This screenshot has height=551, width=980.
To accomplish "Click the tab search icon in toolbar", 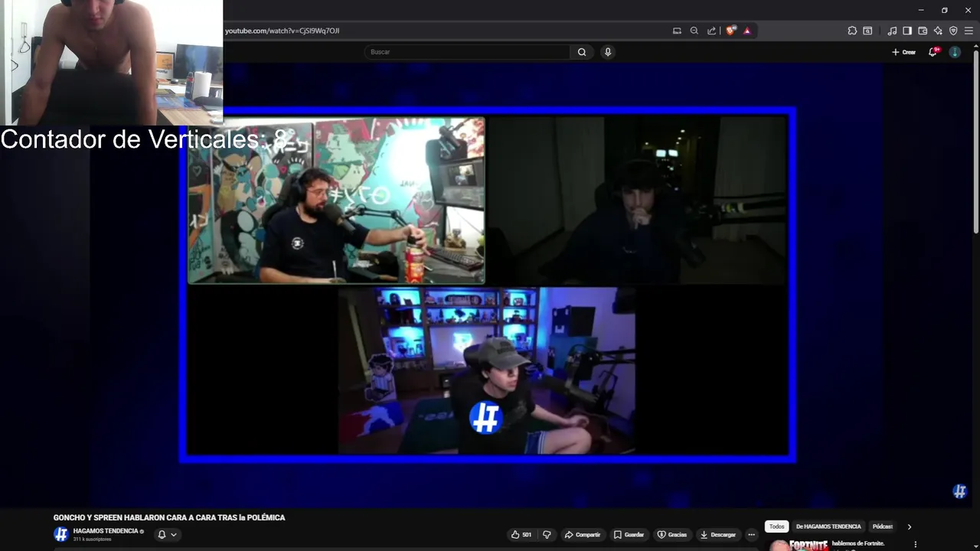I will coord(867,31).
